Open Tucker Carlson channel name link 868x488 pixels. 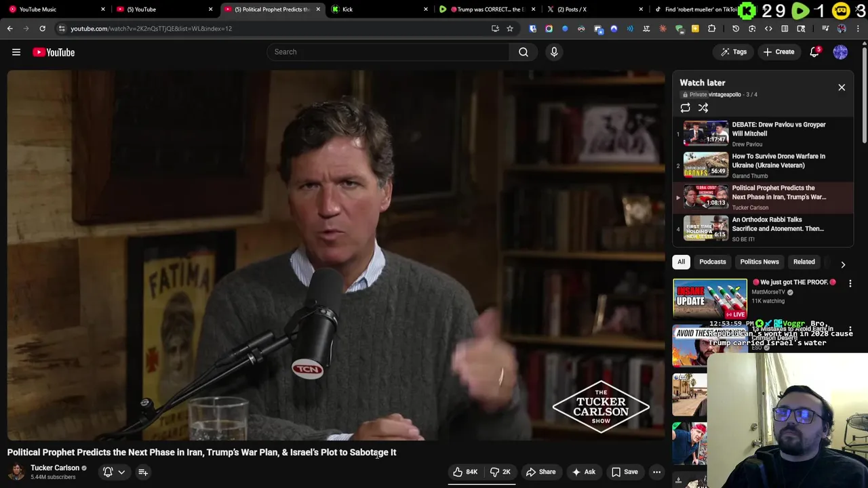[55, 468]
